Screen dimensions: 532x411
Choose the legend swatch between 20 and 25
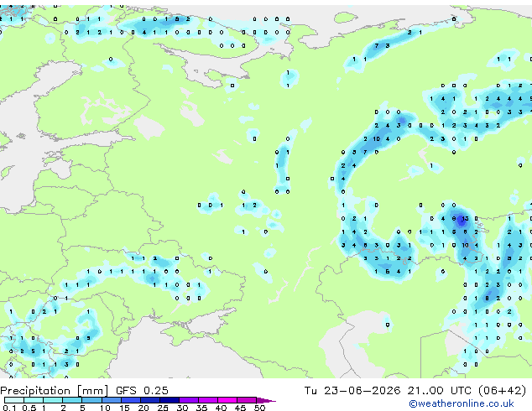click(149, 400)
